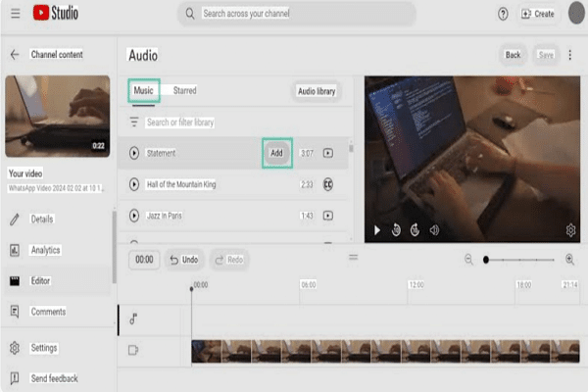This screenshot has height=392, width=588.
Task: Focus the Search across your channel field
Action: click(296, 14)
